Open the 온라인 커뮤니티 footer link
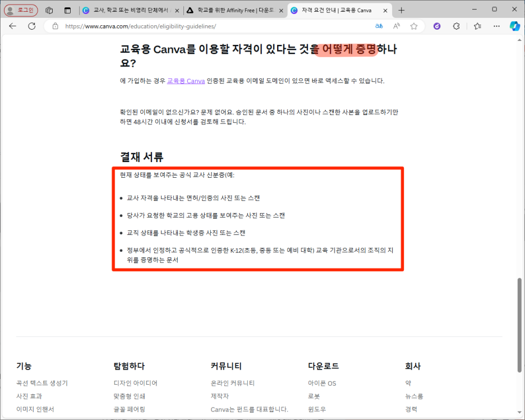 [233, 383]
